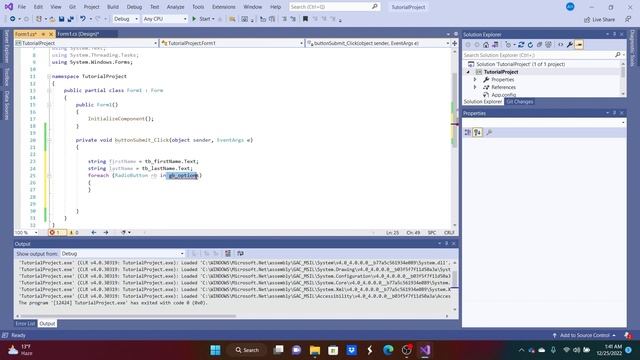Click View Code icon in Solution Explorer
The width and height of the screenshot is (640, 360).
pyautogui.click(x=560, y=45)
